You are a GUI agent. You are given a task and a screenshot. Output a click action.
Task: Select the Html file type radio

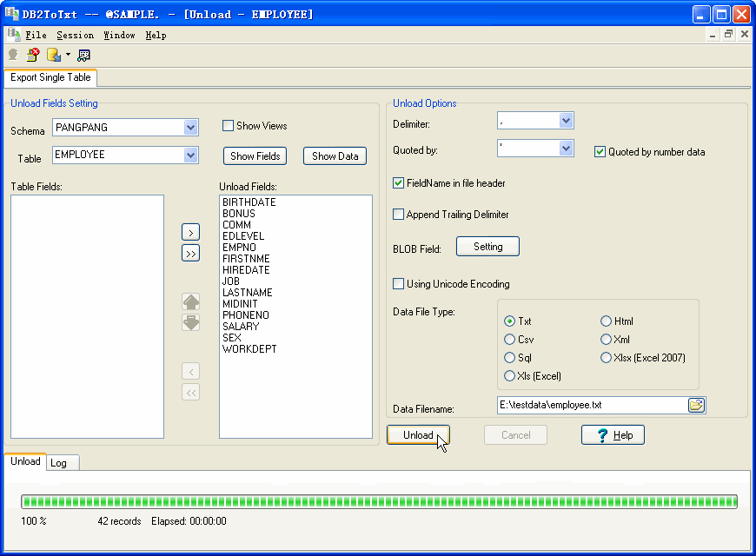(x=606, y=321)
